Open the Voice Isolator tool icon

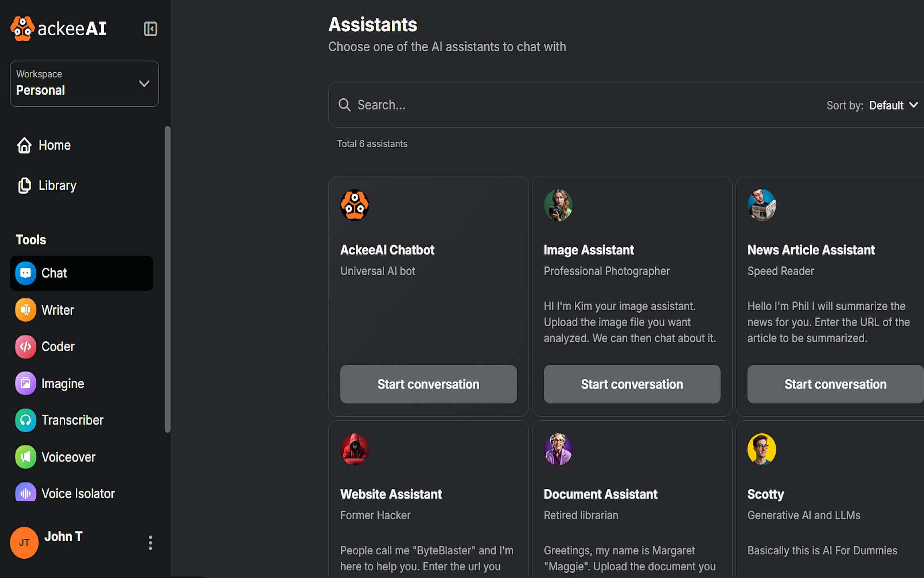tap(25, 493)
